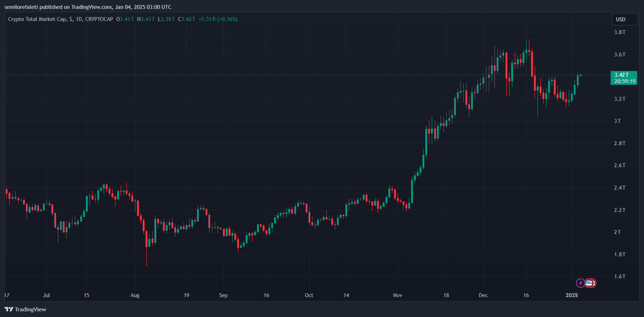The image size is (644, 317).
Task: Click the 19 date label after Aug
Action: pyautogui.click(x=186, y=295)
